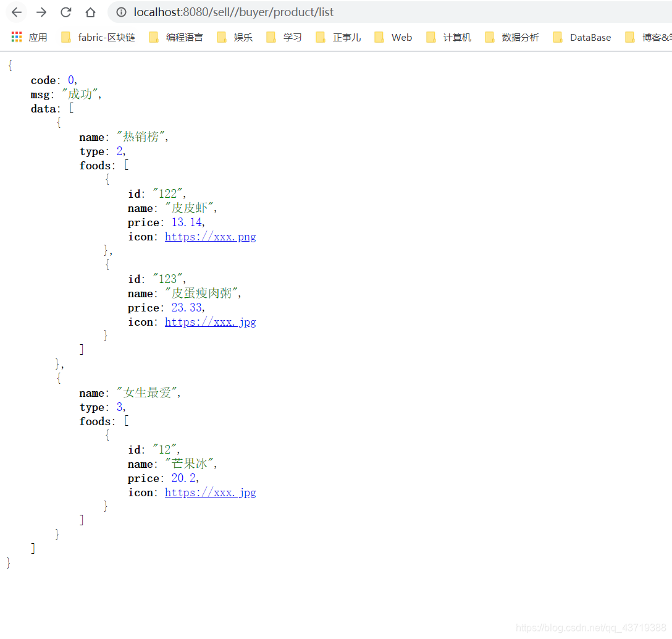The height and width of the screenshot is (639, 672).
Task: Open the 应用 apps grid shortcut
Action: [x=29, y=37]
